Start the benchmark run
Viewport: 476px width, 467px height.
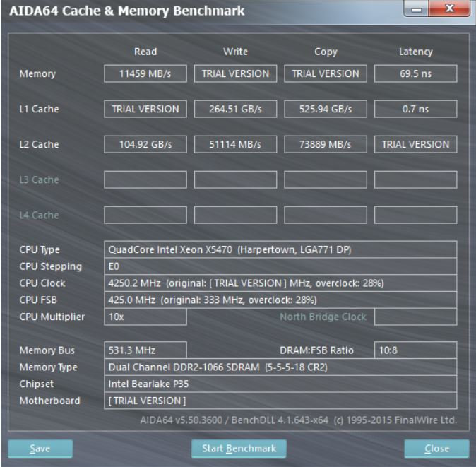pos(239,448)
